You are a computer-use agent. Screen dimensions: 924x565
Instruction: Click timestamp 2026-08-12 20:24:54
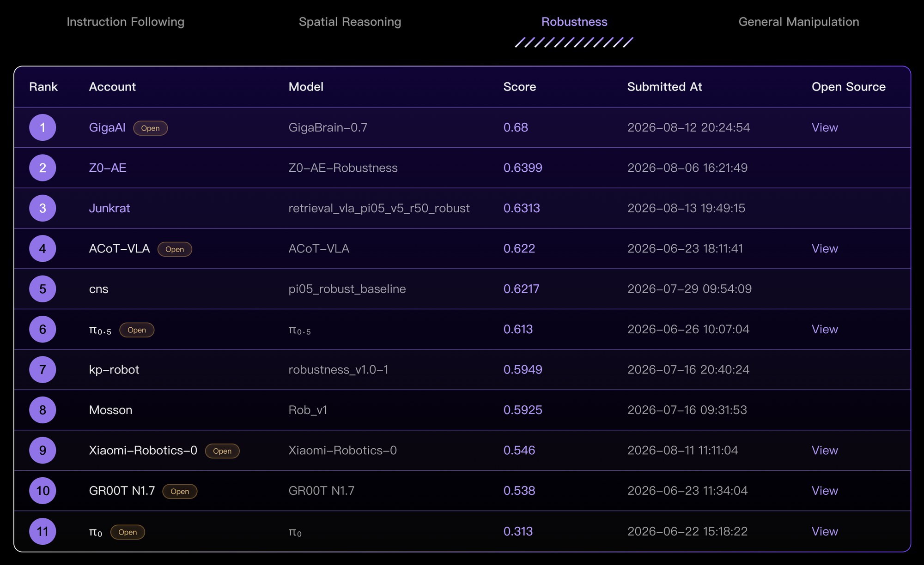tap(688, 127)
